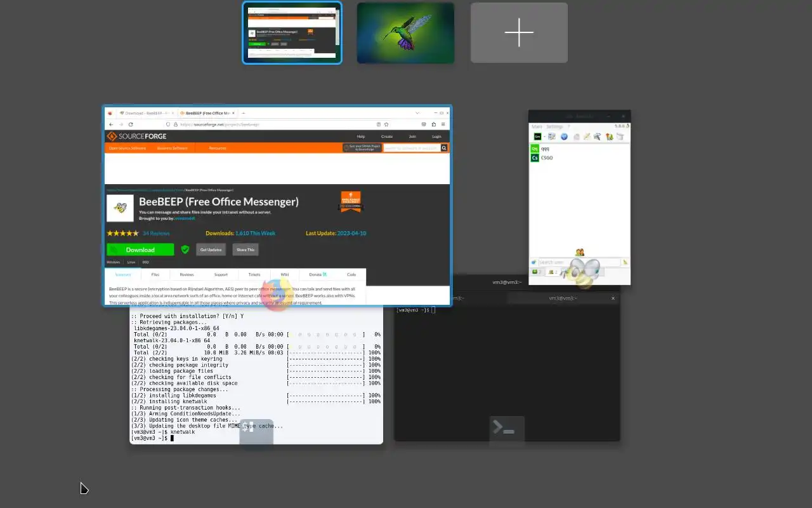Click the Get Updates button
812x508 pixels.
211,250
